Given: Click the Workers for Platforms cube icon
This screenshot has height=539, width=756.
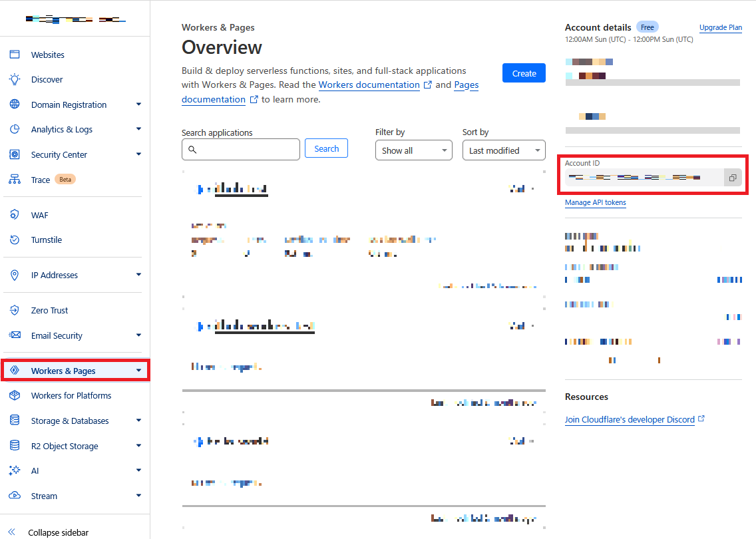Looking at the screenshot, I should [x=15, y=395].
